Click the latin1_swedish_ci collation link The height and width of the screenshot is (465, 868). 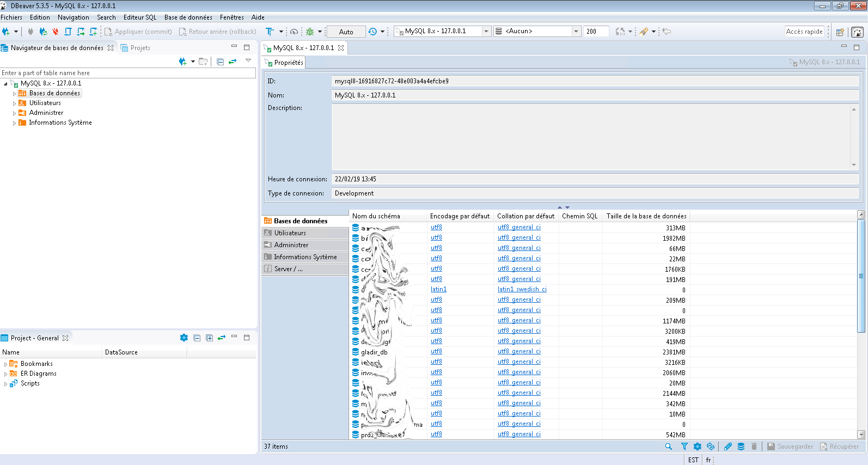tap(522, 290)
